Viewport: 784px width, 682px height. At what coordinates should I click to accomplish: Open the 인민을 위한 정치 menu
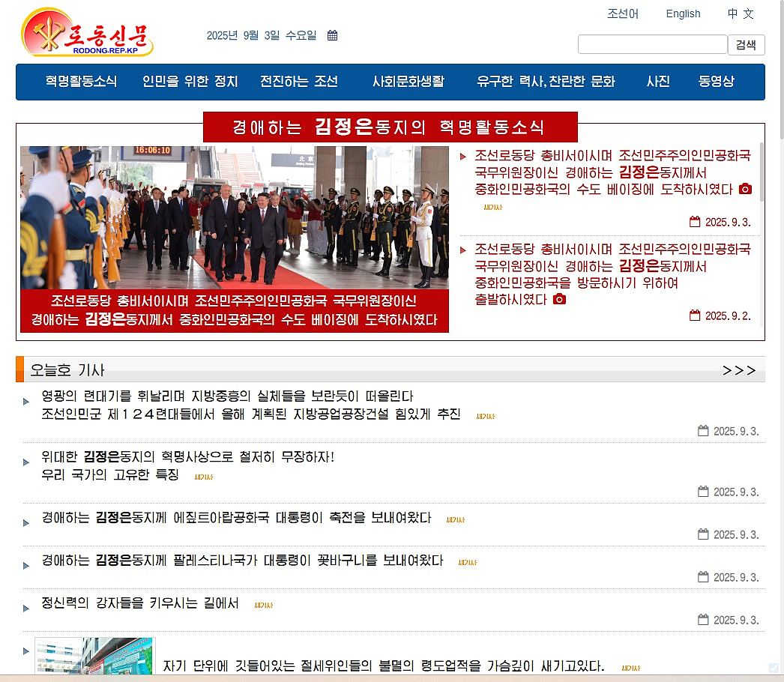coord(190,82)
